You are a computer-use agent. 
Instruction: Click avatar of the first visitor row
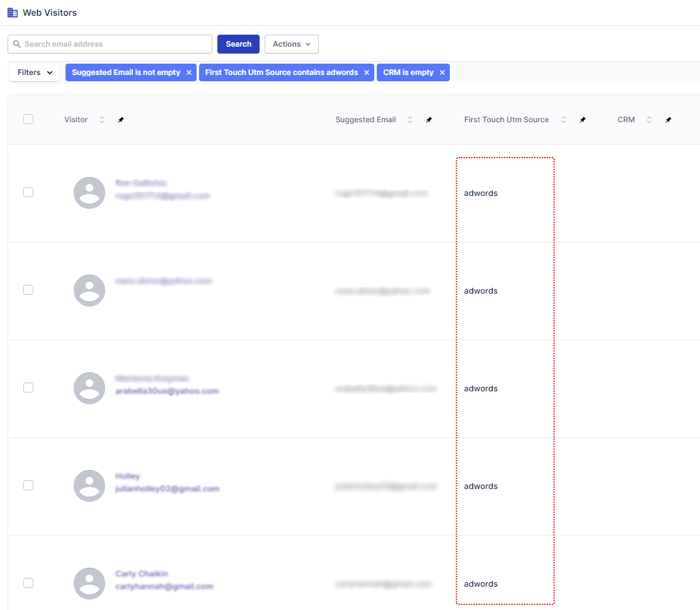pos(89,193)
